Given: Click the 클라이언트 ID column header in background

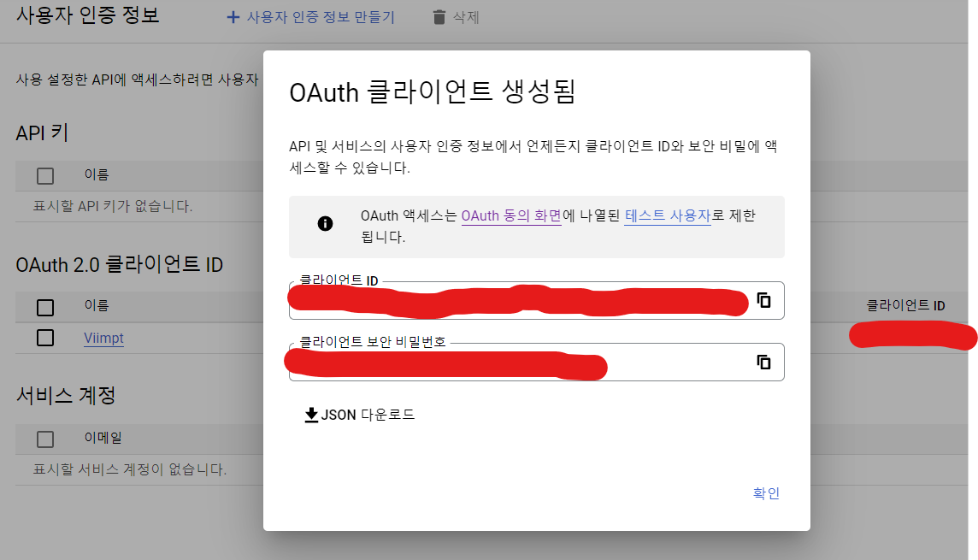Looking at the screenshot, I should coord(905,305).
